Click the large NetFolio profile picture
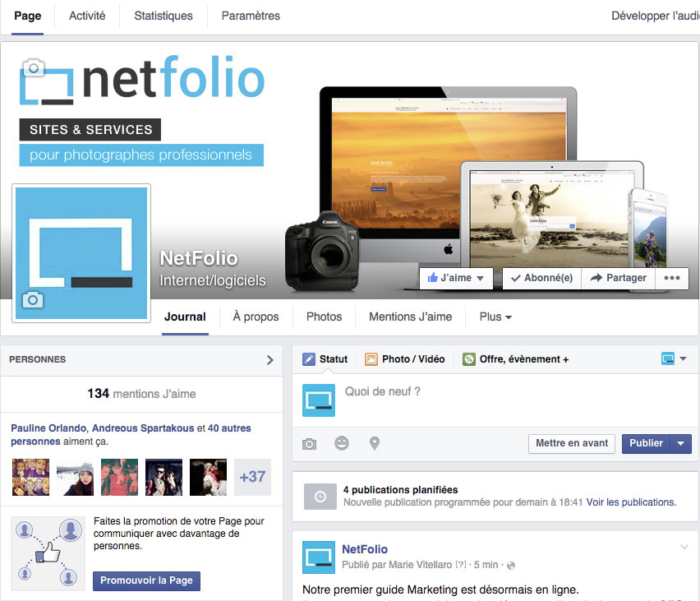The width and height of the screenshot is (700, 601). tap(81, 253)
